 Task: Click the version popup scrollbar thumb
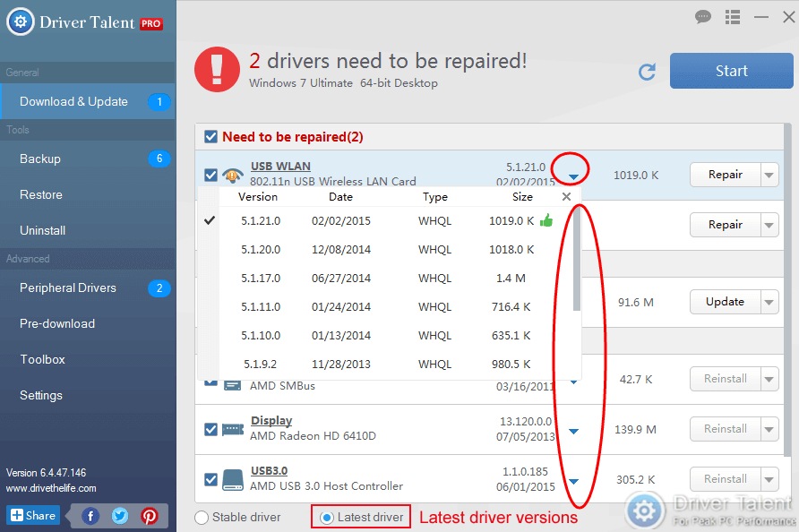pyautogui.click(x=576, y=258)
